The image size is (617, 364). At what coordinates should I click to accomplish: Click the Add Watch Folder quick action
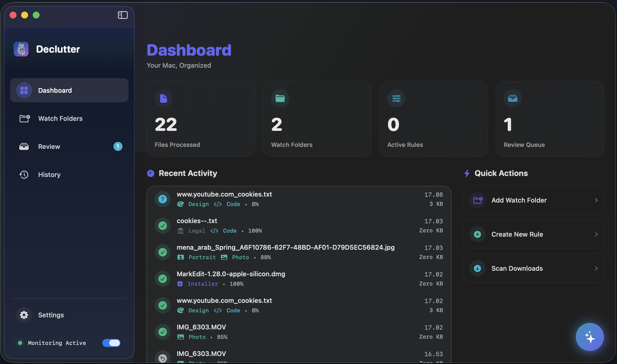click(519, 200)
